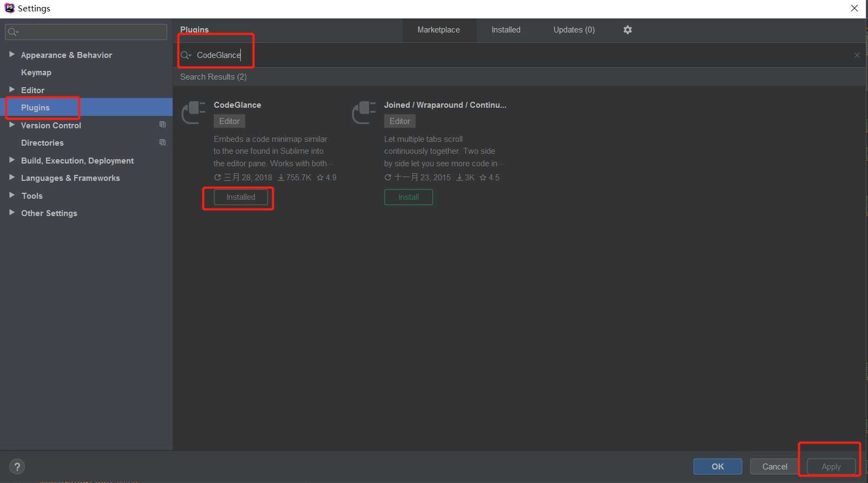Click the project-level icon beside Directories
The height and width of the screenshot is (483, 868).
[162, 142]
